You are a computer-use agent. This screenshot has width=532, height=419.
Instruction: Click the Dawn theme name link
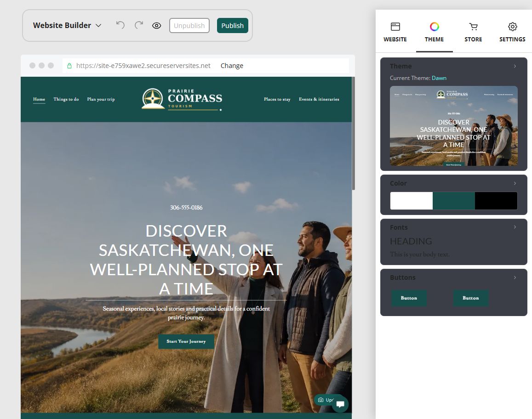[x=439, y=78]
